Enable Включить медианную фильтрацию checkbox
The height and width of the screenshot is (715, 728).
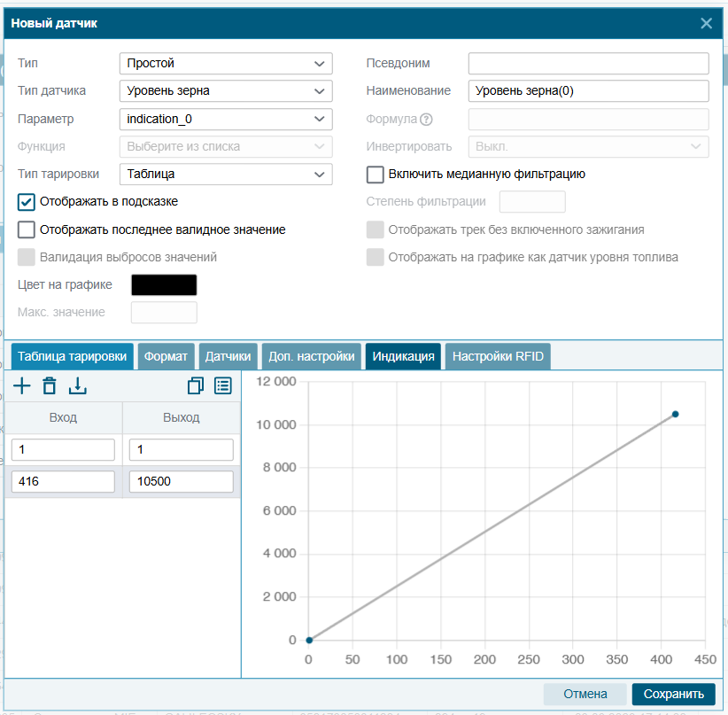point(376,175)
